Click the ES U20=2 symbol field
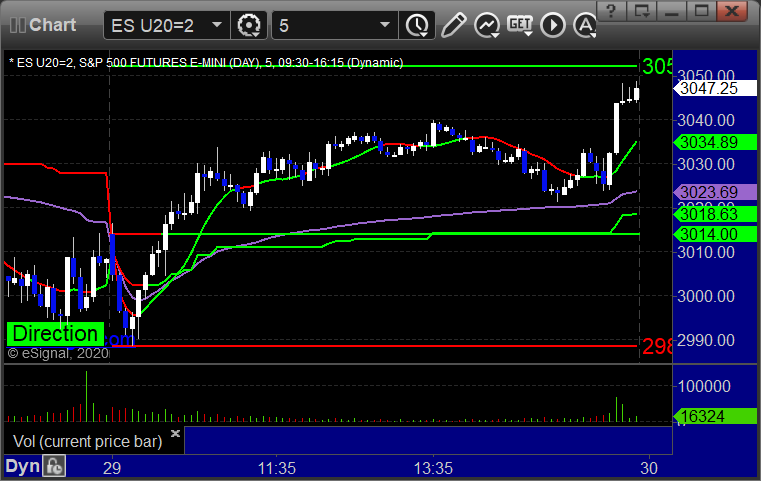The height and width of the screenshot is (481, 761). [x=166, y=25]
